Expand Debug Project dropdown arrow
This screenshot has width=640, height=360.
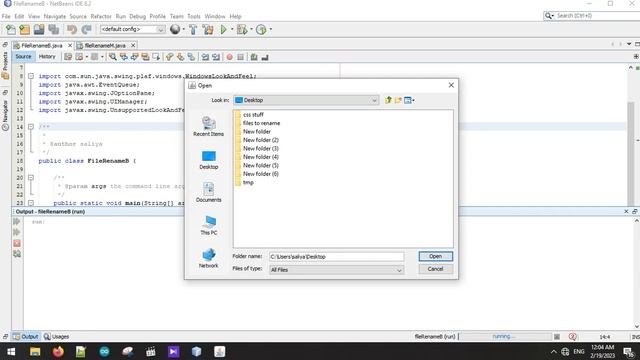tap(251, 29)
